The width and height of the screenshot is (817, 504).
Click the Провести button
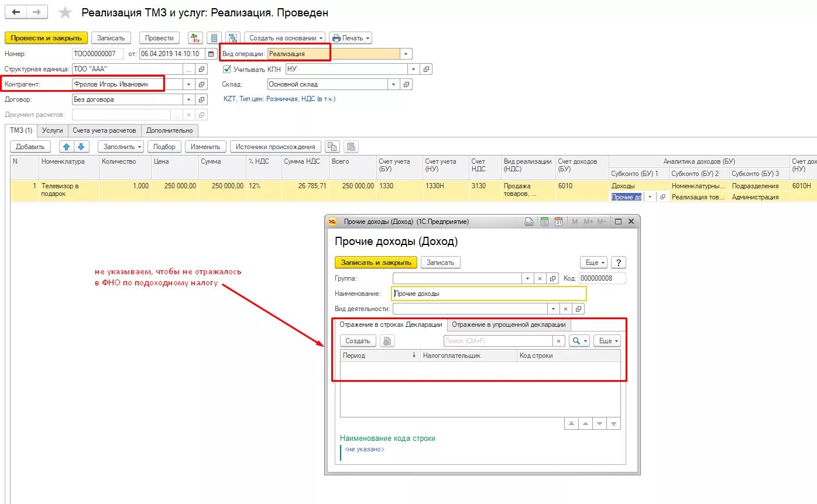[159, 38]
